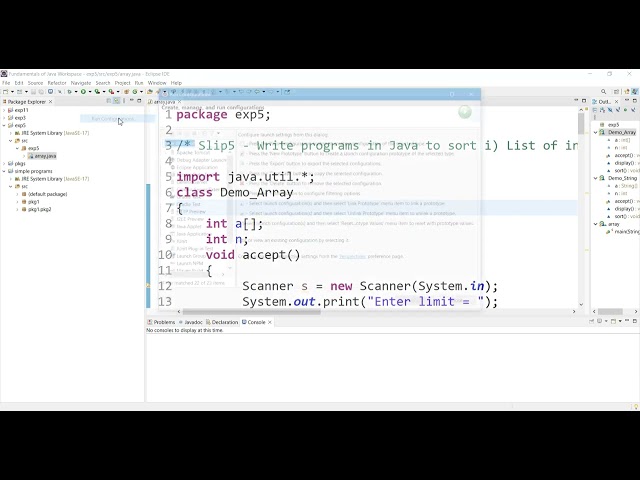Select main(String) method in Outline
640x480 pixels.
[x=622, y=232]
